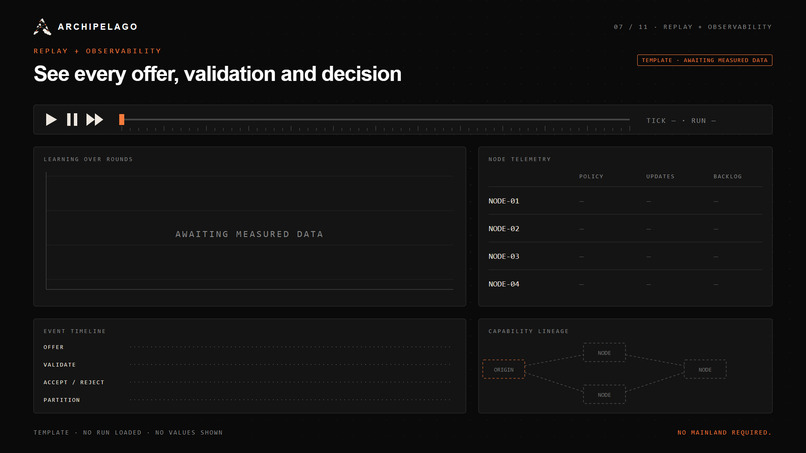Click the Archipelago logo icon
Screen dimensions: 806x453
(x=42, y=27)
